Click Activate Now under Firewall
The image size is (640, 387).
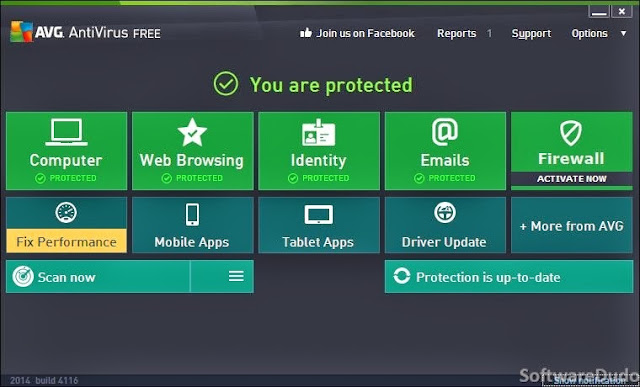pyautogui.click(x=571, y=179)
